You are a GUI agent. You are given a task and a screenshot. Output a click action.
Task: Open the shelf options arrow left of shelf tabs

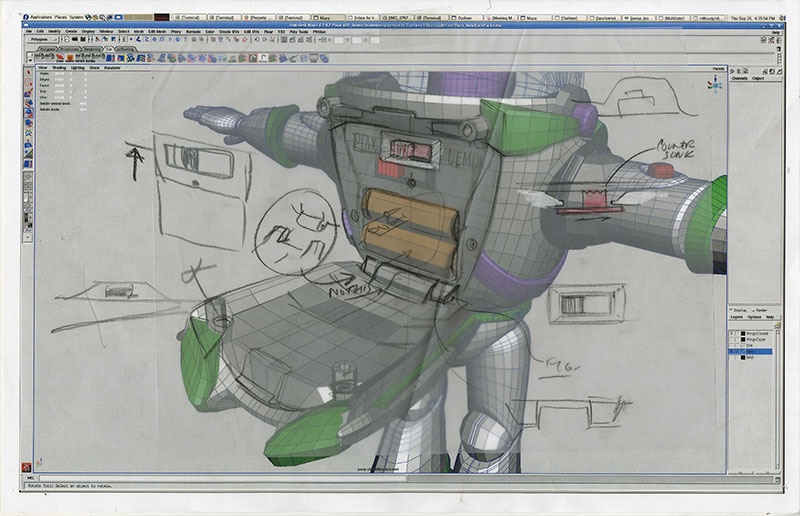(30, 60)
